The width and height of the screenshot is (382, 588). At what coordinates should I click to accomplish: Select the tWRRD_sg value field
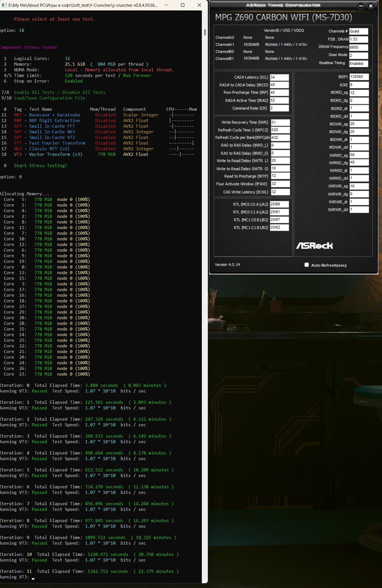click(359, 155)
